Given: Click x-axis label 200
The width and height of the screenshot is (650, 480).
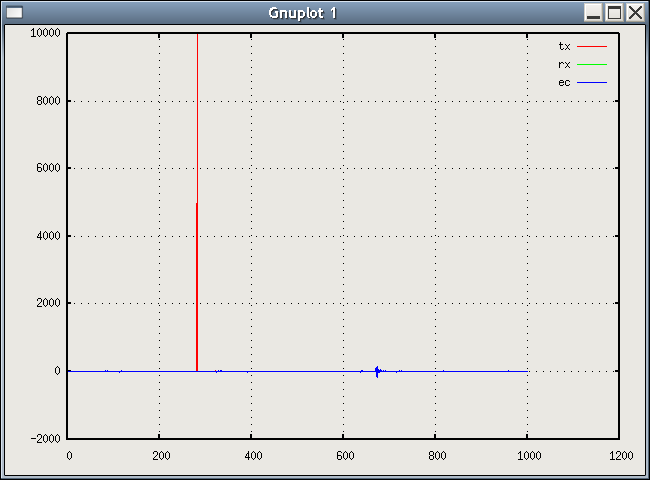Looking at the screenshot, I should click(161, 456).
